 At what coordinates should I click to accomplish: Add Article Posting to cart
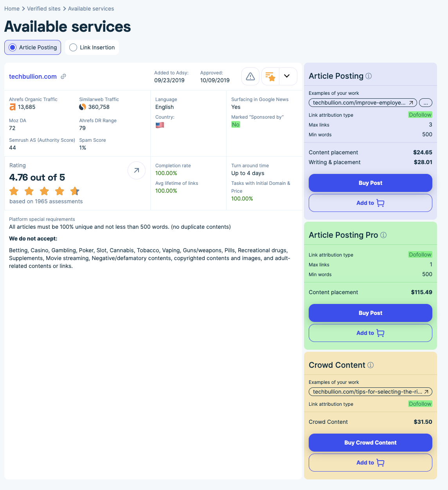pyautogui.click(x=370, y=203)
